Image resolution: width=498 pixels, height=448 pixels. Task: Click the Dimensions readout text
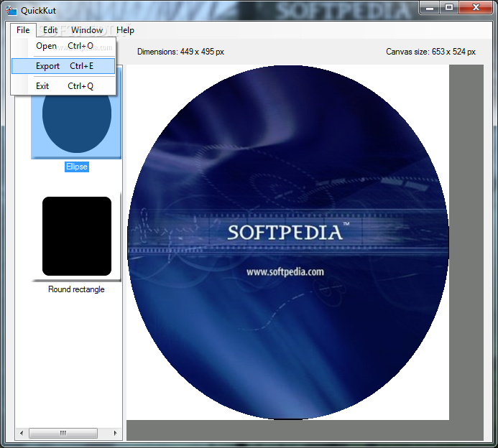tap(180, 52)
